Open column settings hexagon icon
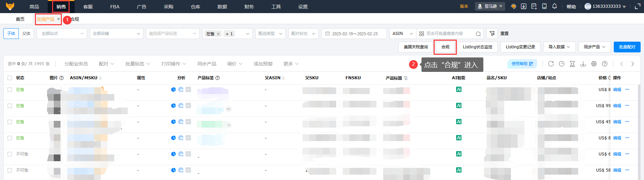This screenshot has width=644, height=180. click(594, 64)
